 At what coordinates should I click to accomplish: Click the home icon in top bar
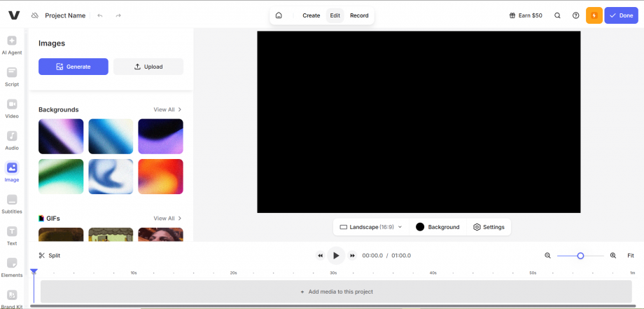pos(279,15)
